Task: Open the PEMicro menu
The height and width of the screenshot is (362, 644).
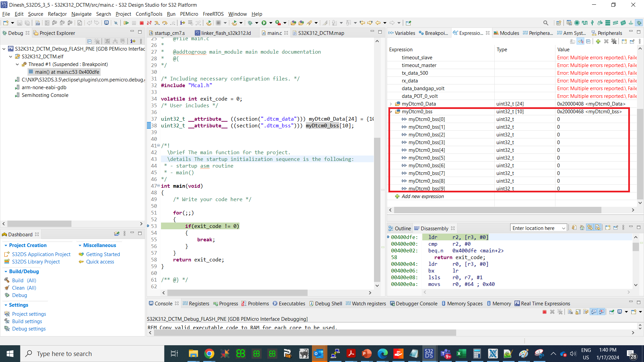Action: tap(189, 14)
